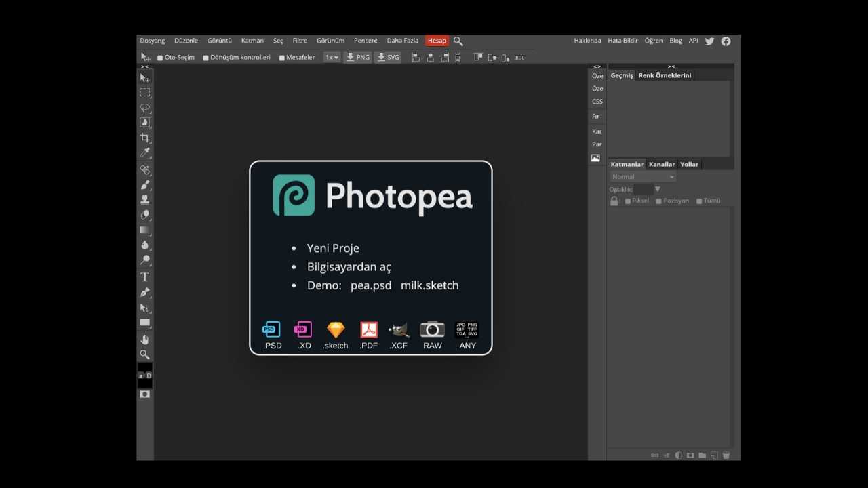
Task: Open the Filtre menu
Action: (300, 41)
